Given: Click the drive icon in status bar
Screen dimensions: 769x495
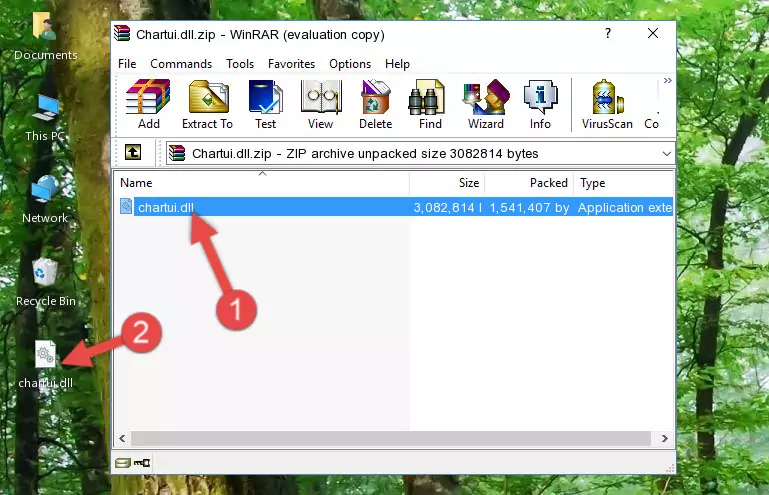Looking at the screenshot, I should pyautogui.click(x=122, y=463).
